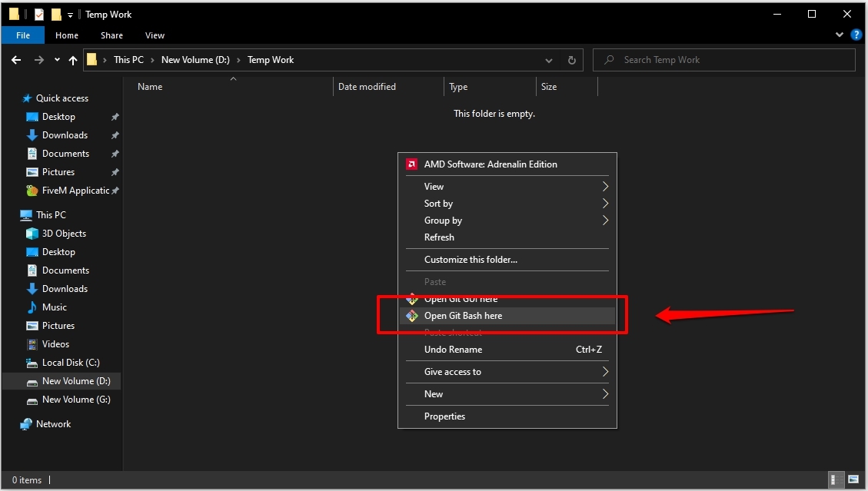The height and width of the screenshot is (491, 868).
Task: Open the File menu button
Action: pos(23,35)
